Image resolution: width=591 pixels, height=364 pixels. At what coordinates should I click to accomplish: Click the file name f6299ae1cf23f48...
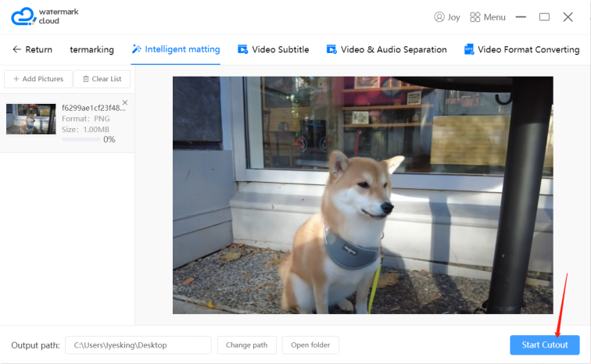94,108
